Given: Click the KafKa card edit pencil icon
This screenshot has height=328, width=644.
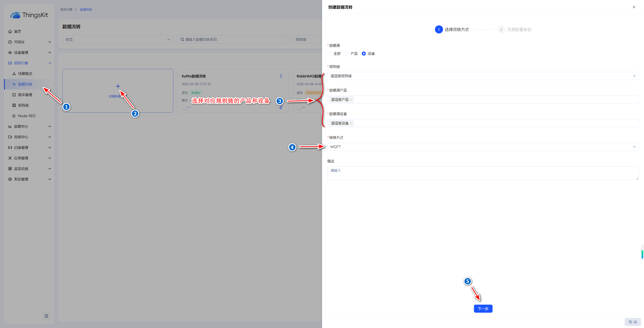Looking at the screenshot, I should 281,107.
